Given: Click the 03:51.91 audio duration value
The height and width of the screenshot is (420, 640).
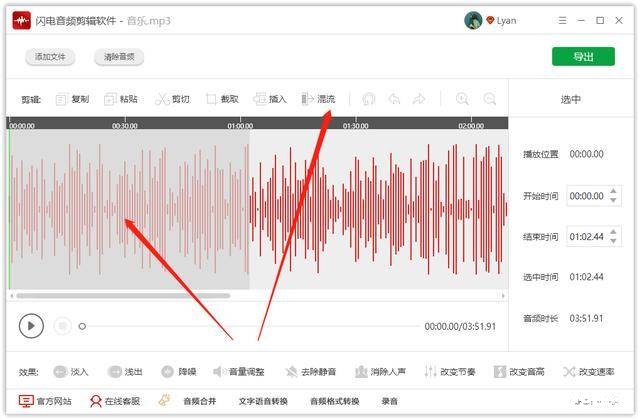Looking at the screenshot, I should (x=586, y=318).
